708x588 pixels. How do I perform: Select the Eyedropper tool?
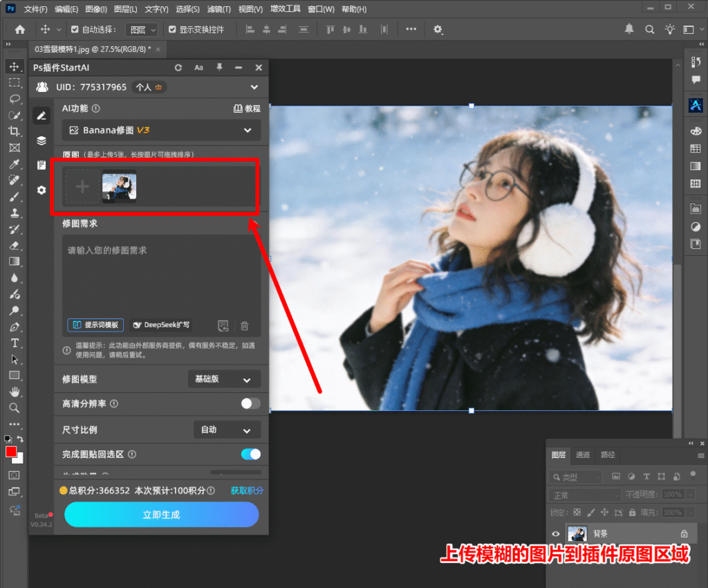click(x=15, y=164)
